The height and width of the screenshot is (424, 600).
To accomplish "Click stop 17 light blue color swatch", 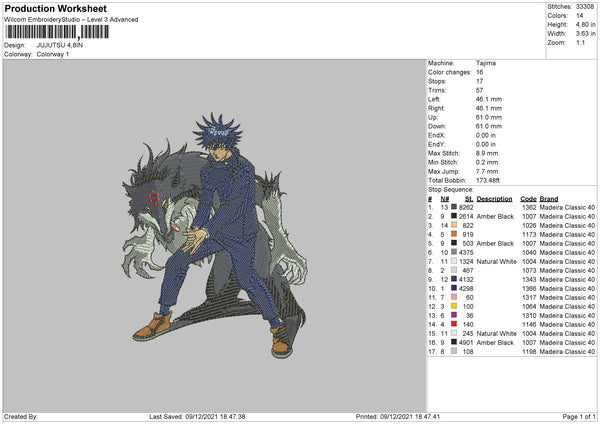I will click(x=454, y=351).
